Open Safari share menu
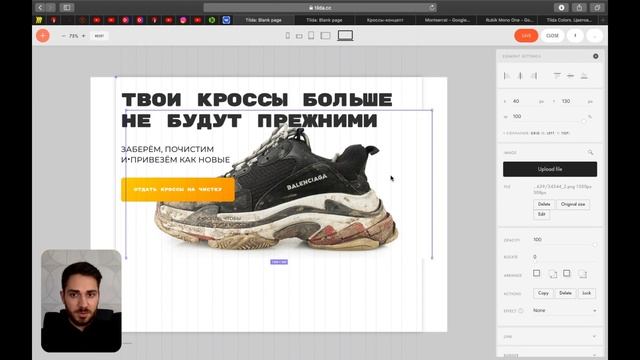 (579, 7)
